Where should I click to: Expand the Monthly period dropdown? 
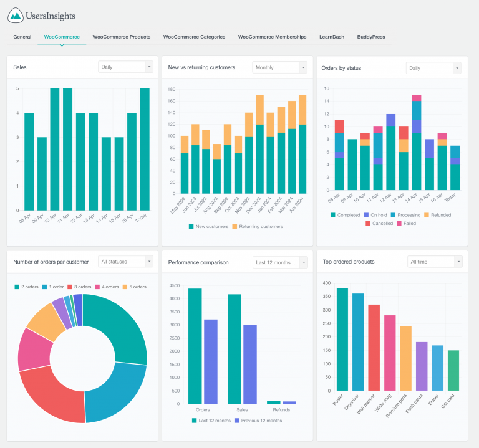pos(279,67)
